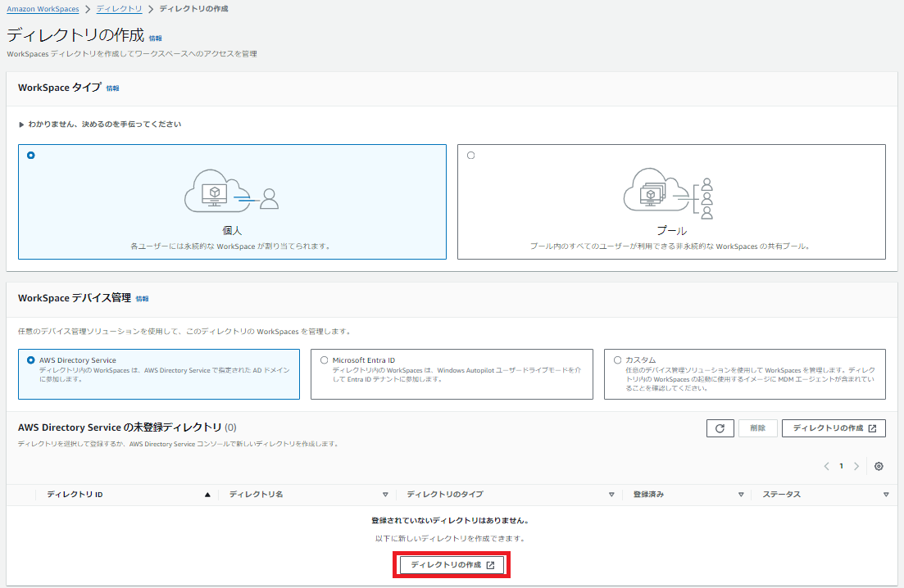Click the pooled workspace cloud illustration
This screenshot has height=588, width=904.
(669, 193)
